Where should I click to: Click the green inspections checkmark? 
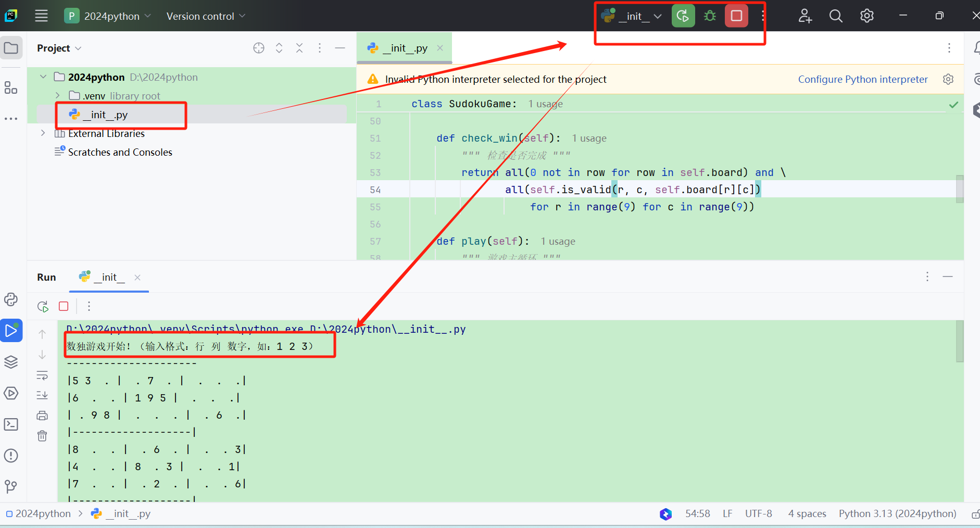[953, 105]
